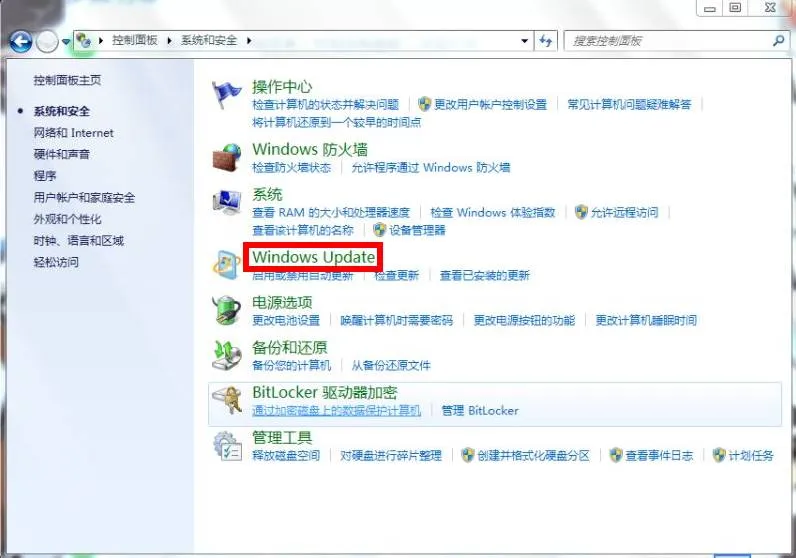Open the 操作中心 heading

282,87
